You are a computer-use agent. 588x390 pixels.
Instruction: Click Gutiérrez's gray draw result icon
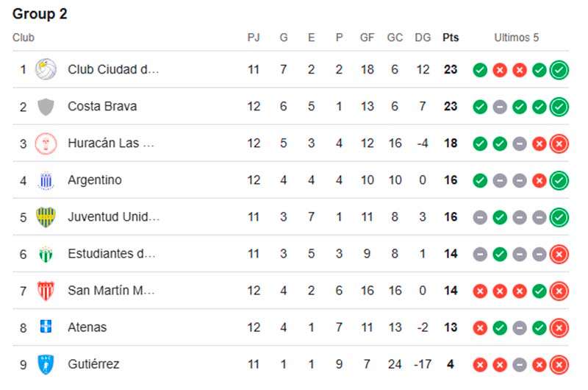pyautogui.click(x=520, y=365)
